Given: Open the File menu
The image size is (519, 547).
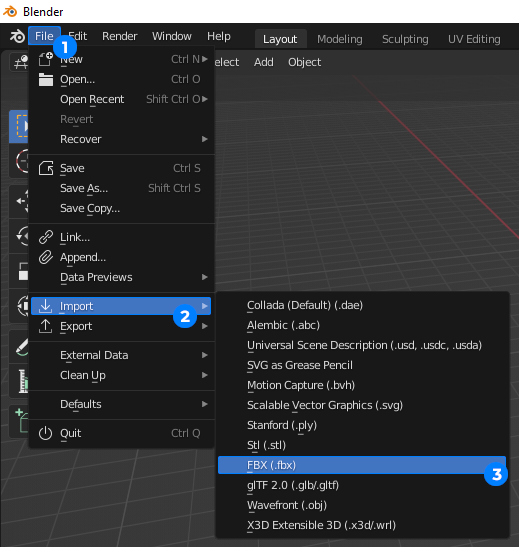Looking at the screenshot, I should (x=44, y=36).
